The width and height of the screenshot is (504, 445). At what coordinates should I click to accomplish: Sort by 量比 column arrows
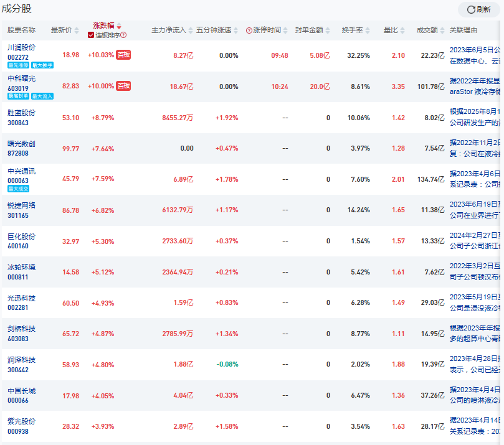click(x=402, y=30)
